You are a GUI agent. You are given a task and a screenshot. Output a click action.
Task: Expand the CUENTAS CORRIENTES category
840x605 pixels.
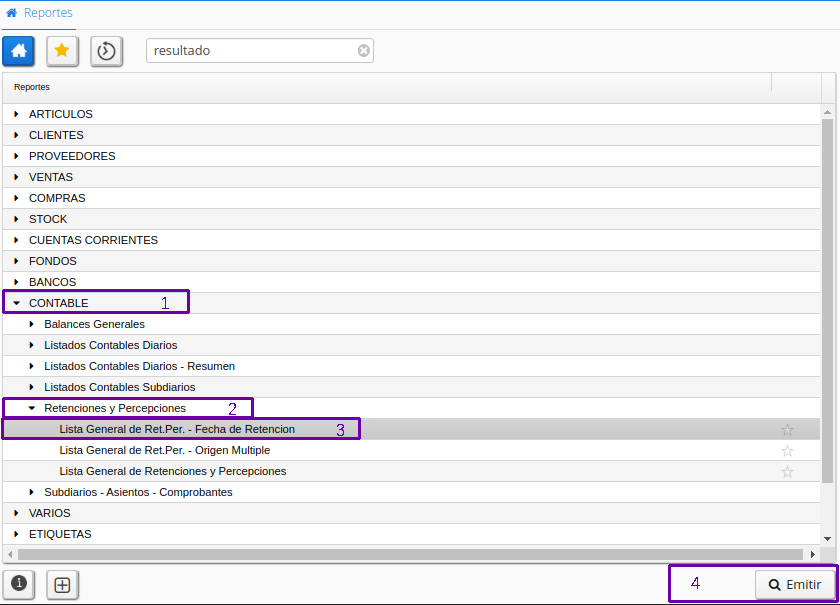[x=16, y=240]
